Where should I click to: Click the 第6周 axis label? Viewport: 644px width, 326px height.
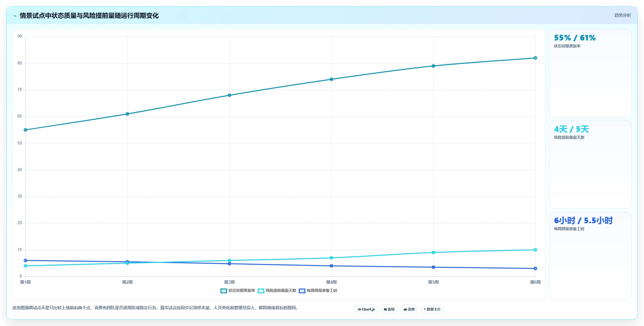point(535,282)
